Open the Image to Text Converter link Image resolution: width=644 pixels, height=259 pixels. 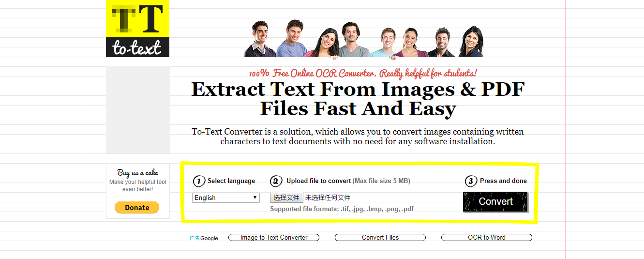point(274,237)
